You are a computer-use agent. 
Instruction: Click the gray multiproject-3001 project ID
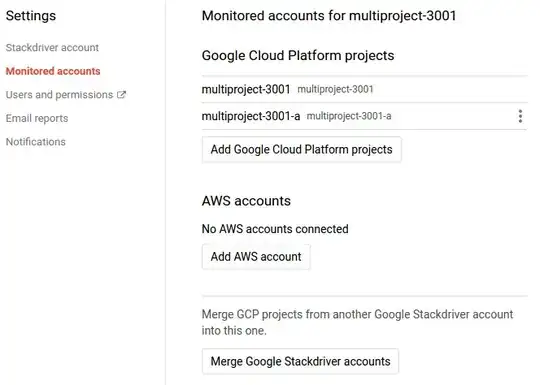tap(335, 90)
